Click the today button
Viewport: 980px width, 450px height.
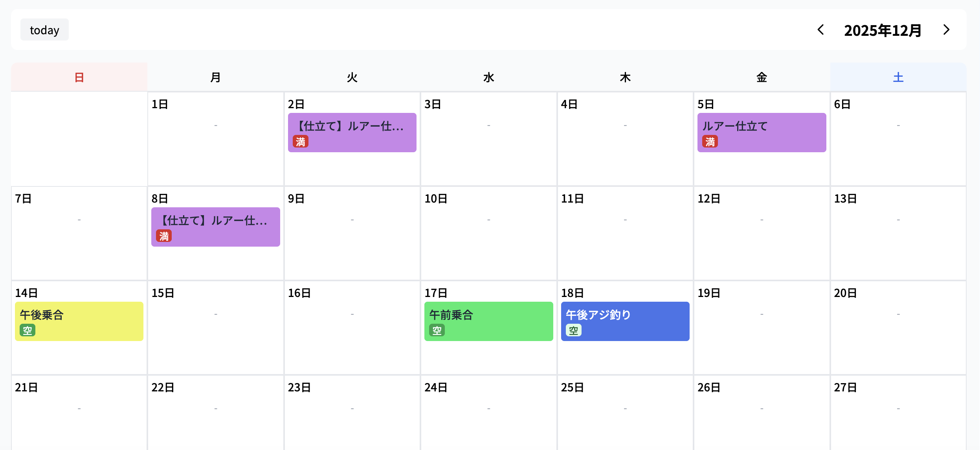44,30
